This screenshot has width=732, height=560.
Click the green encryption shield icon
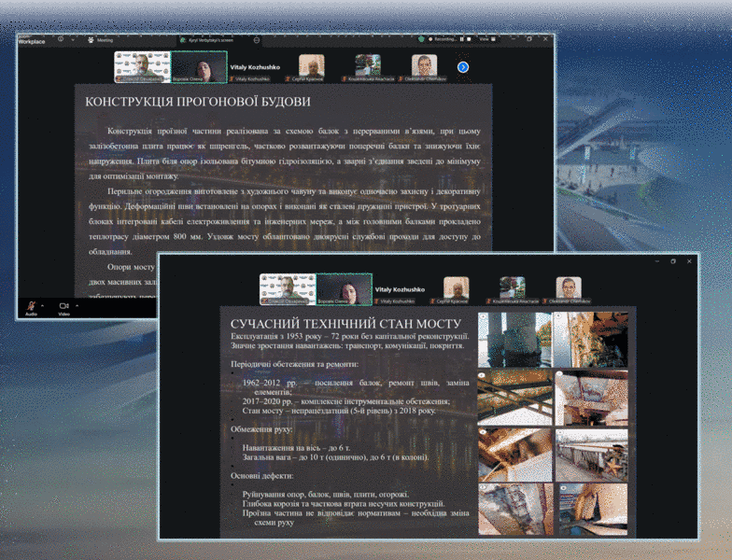pos(423,39)
